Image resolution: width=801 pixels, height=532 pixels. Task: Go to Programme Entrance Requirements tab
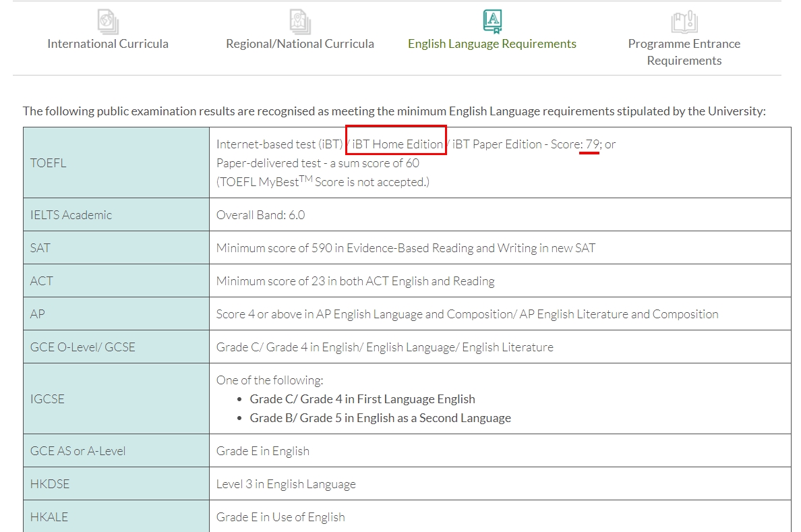tap(684, 52)
